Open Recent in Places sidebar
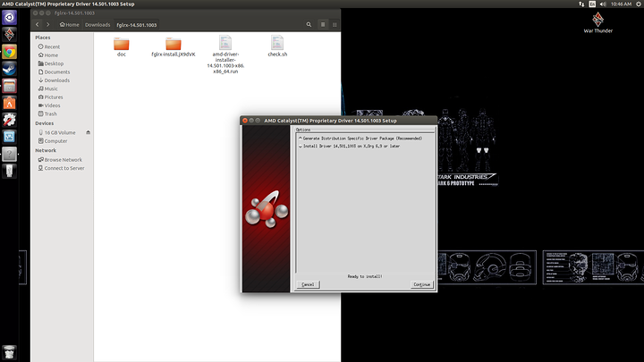 (49, 46)
